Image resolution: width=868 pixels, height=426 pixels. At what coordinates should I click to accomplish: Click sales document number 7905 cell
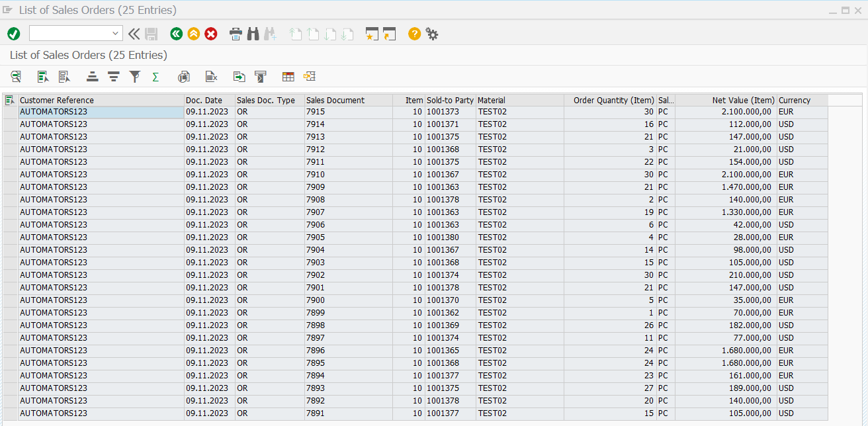[316, 237]
